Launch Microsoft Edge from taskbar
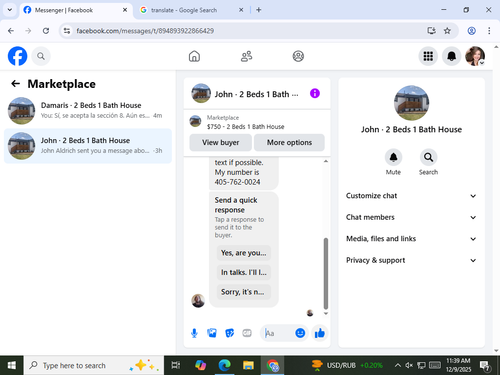500x375 pixels. 224,365
